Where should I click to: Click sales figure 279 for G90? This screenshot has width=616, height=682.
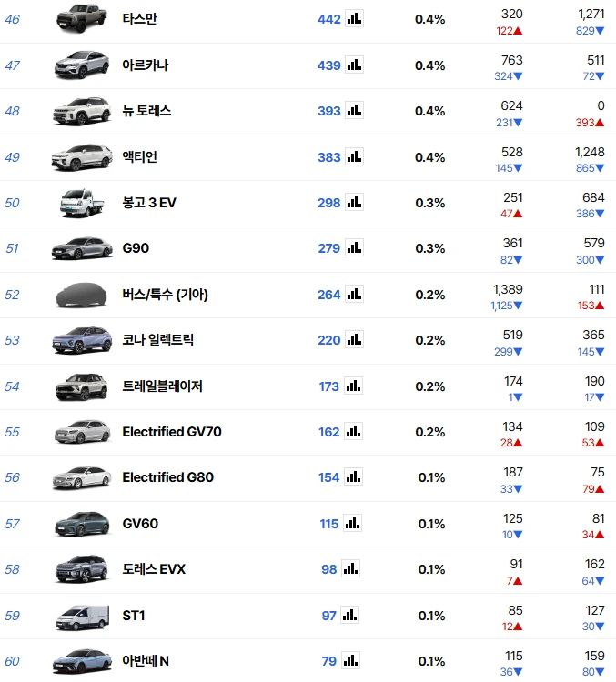click(x=329, y=248)
